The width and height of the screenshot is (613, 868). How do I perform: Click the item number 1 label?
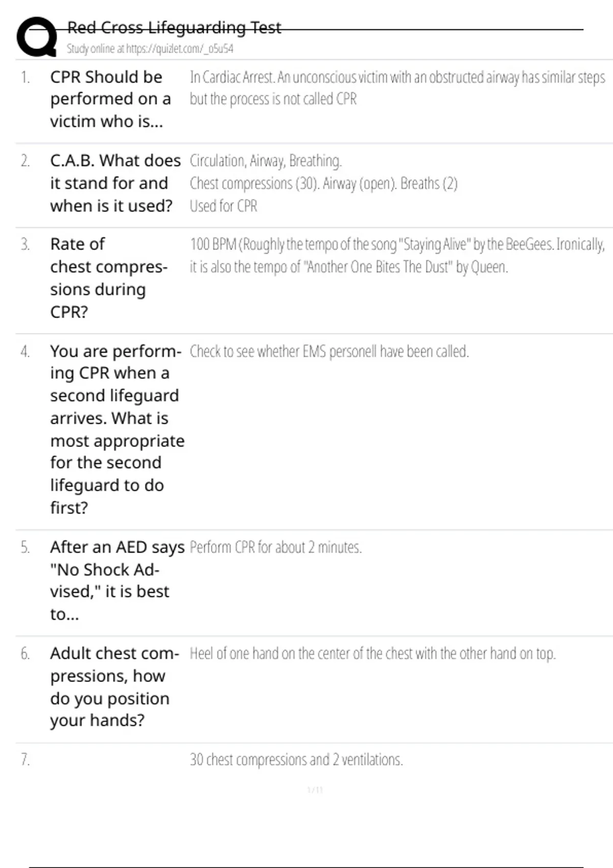tap(25, 77)
